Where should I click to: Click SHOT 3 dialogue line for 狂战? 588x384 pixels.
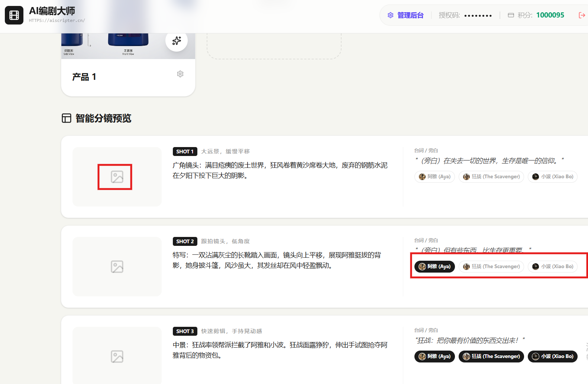(x=470, y=341)
